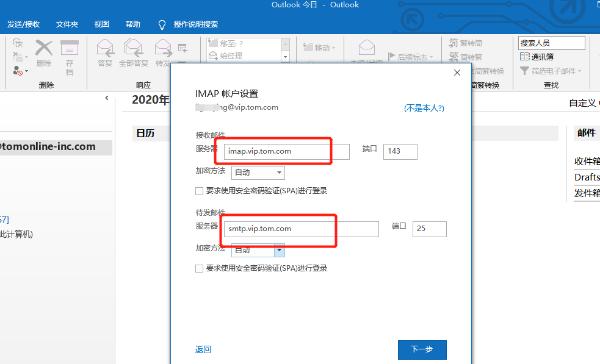The height and width of the screenshot is (364, 600).
Task: Open the 文件夹 ribbon tab
Action: [x=67, y=24]
